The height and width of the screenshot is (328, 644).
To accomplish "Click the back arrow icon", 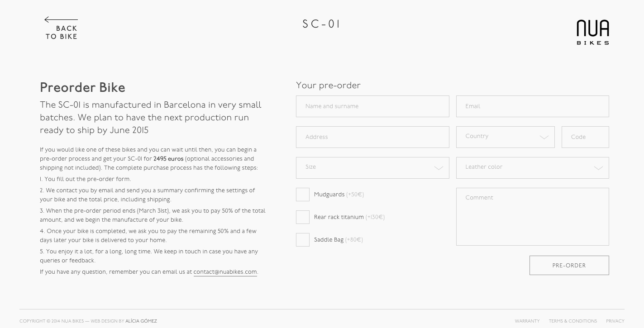I will pos(61,19).
